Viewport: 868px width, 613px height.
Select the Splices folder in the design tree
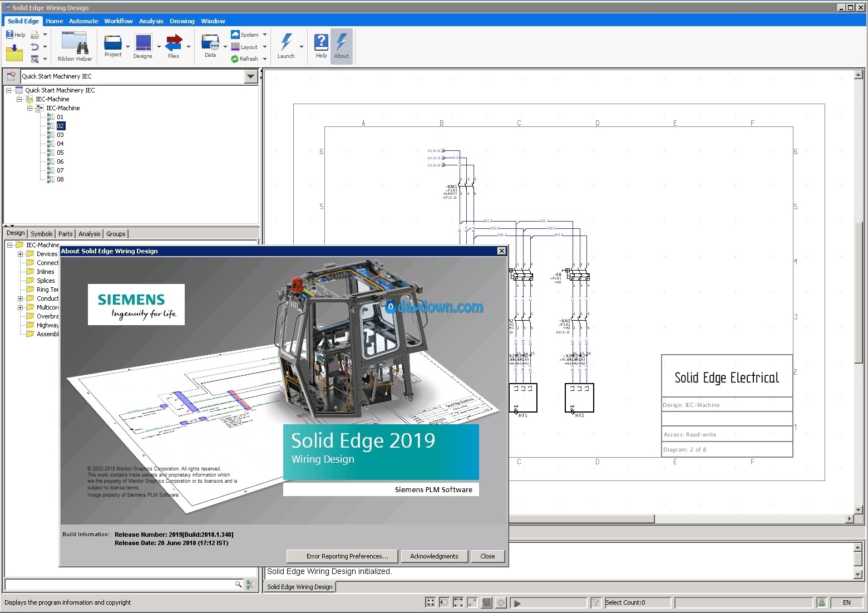(46, 281)
